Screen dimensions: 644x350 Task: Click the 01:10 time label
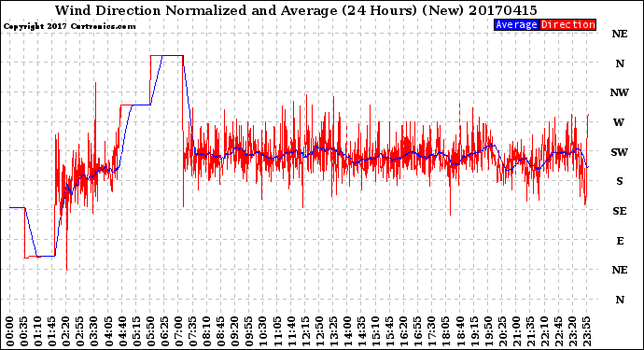click(x=38, y=331)
